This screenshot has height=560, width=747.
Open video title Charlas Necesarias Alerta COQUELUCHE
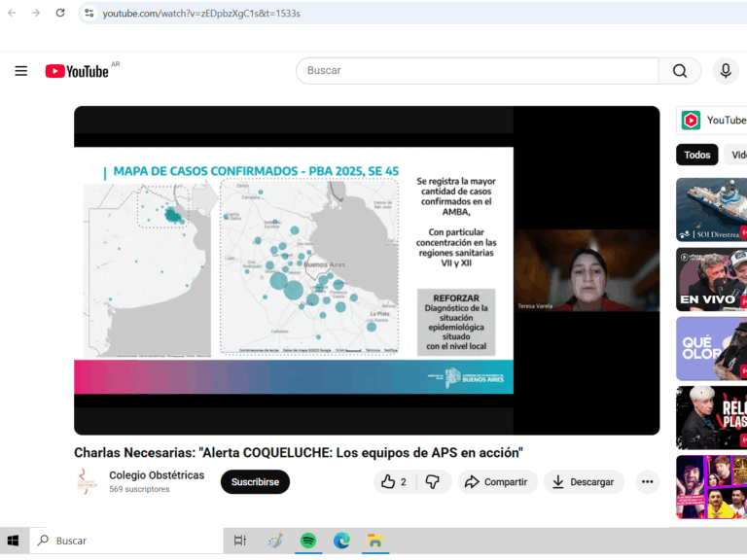click(299, 452)
